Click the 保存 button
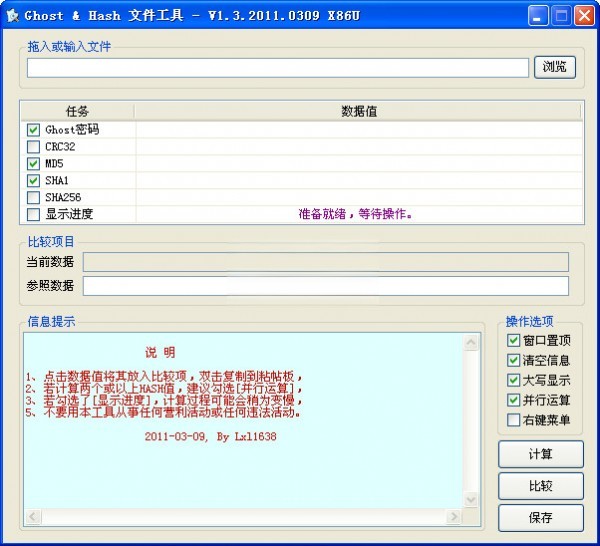 pyautogui.click(x=540, y=518)
